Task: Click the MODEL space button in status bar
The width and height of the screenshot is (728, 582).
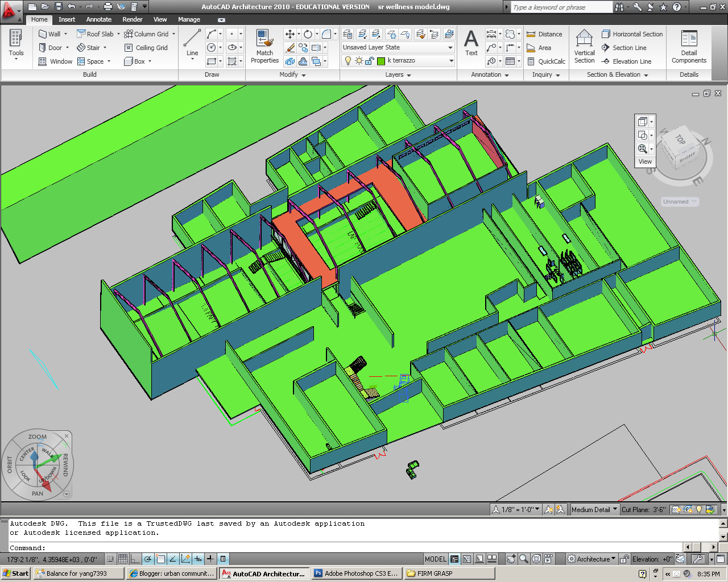Action: point(436,559)
